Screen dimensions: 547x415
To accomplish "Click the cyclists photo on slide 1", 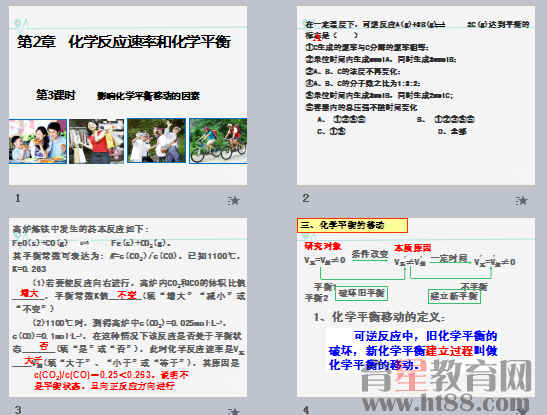I will point(218,141).
